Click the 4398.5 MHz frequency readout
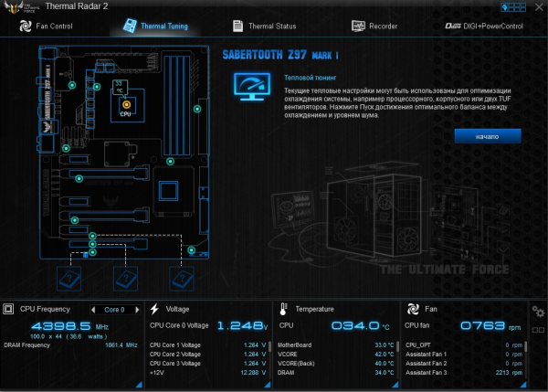This screenshot has height=392, width=548. 70,326
